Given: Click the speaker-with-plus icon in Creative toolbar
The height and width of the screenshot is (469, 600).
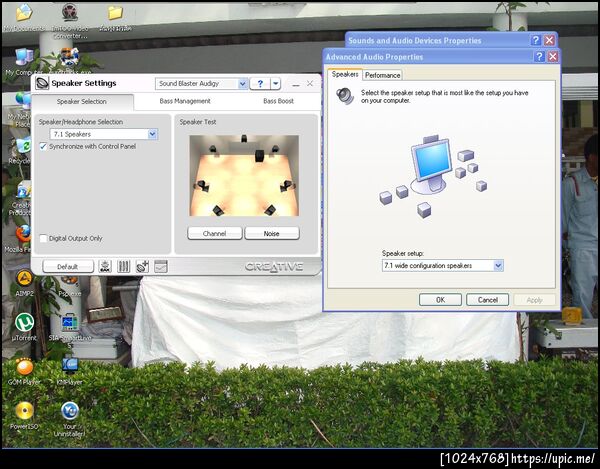Looking at the screenshot, I should tap(142, 266).
